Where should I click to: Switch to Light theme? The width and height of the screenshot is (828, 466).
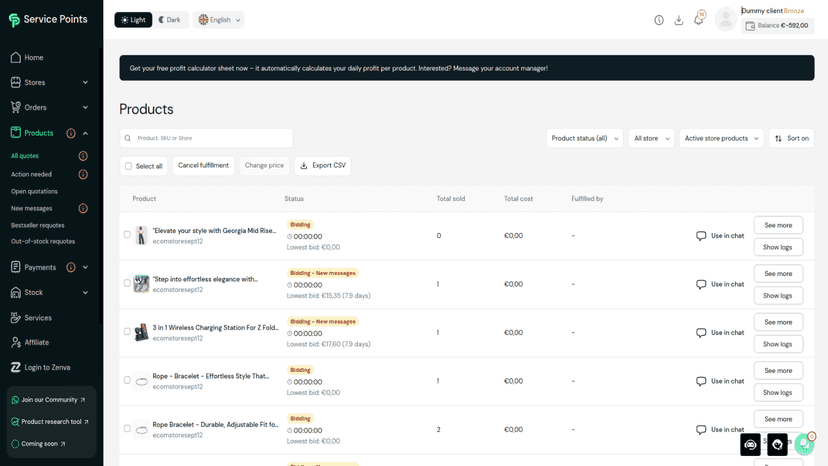pyautogui.click(x=133, y=20)
